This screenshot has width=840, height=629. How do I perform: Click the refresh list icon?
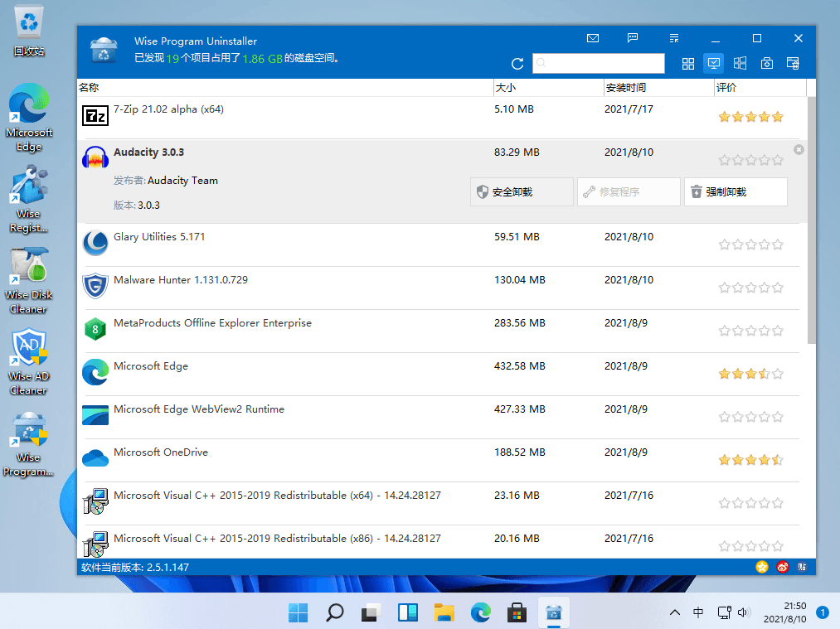(x=517, y=64)
